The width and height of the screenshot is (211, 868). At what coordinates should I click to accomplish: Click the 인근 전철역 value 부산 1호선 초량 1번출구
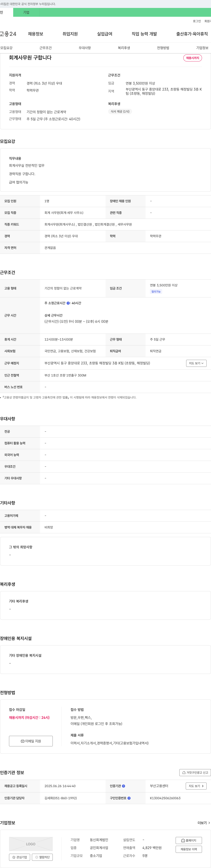[65, 375]
